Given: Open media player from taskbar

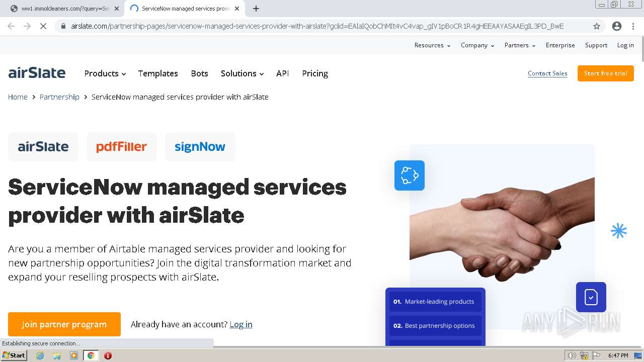Looking at the screenshot, I should coord(74,355).
